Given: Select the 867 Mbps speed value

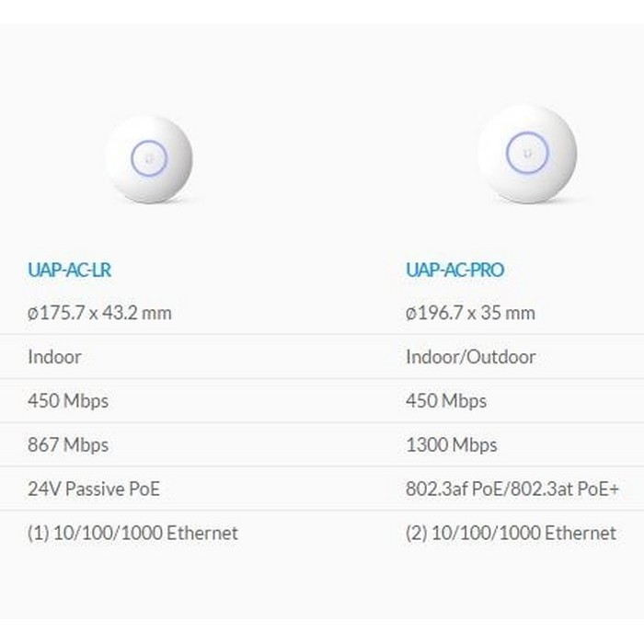Looking at the screenshot, I should [68, 445].
